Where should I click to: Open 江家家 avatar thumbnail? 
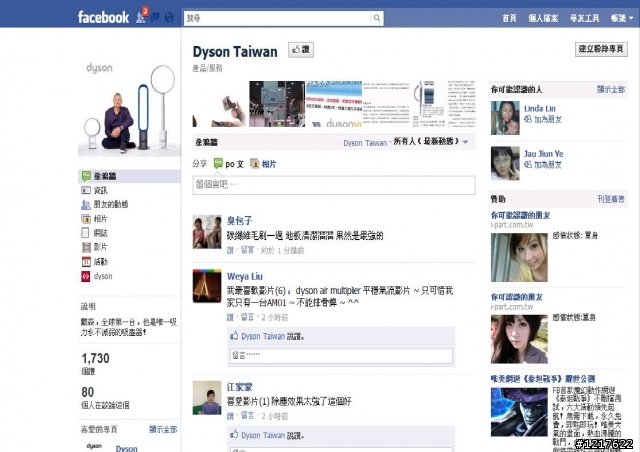(207, 398)
